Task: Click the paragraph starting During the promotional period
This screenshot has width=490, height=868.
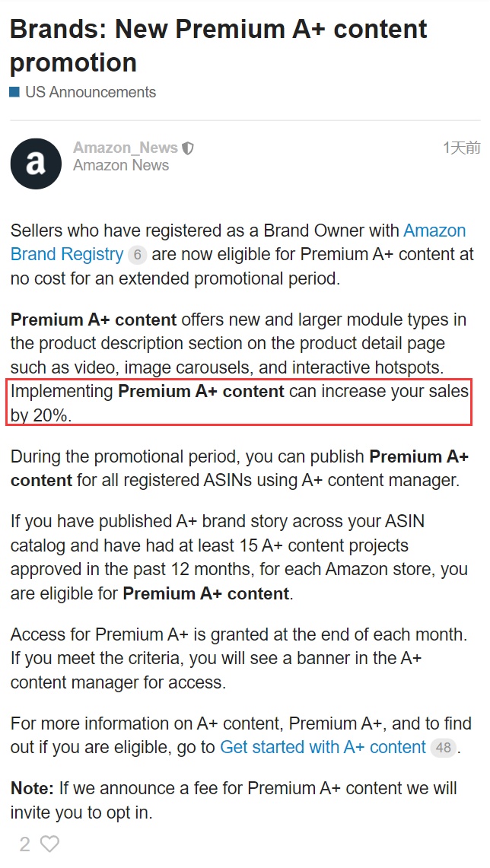Action: [239, 469]
